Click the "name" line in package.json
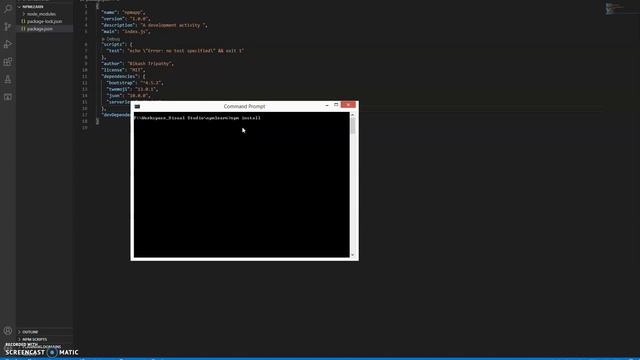Screen dimensions: 640x360 click(123, 13)
